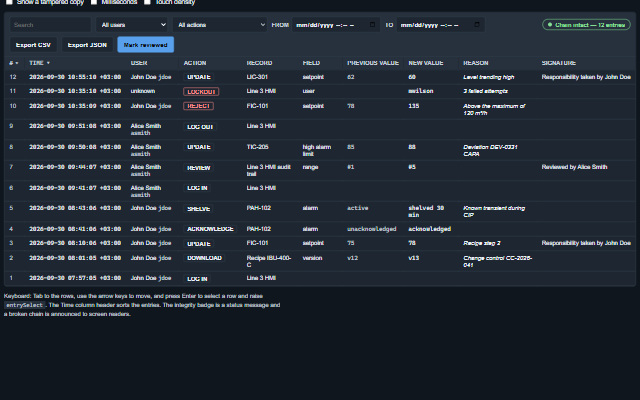640x400 pixels.
Task: Click the reason Known transient during CIP
Action: [x=494, y=211]
